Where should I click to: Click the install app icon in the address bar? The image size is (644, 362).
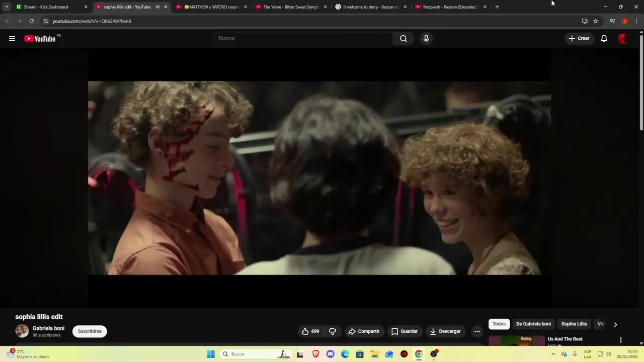585,21
